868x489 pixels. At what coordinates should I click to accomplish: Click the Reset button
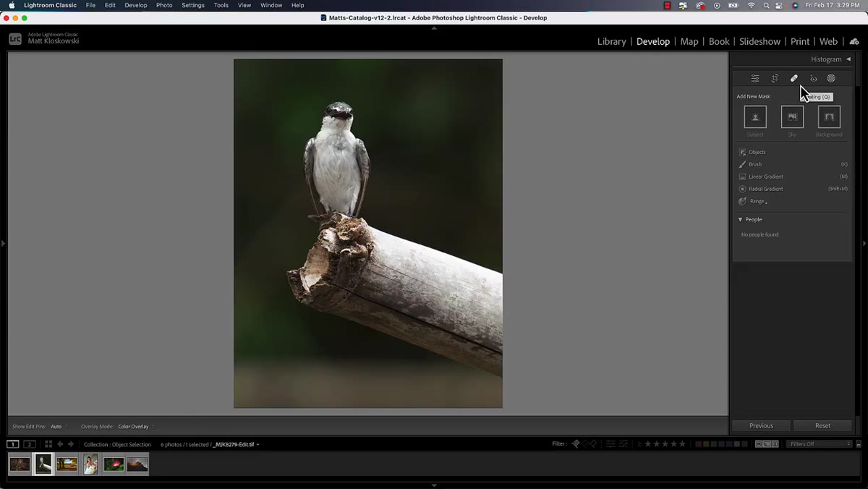(822, 426)
